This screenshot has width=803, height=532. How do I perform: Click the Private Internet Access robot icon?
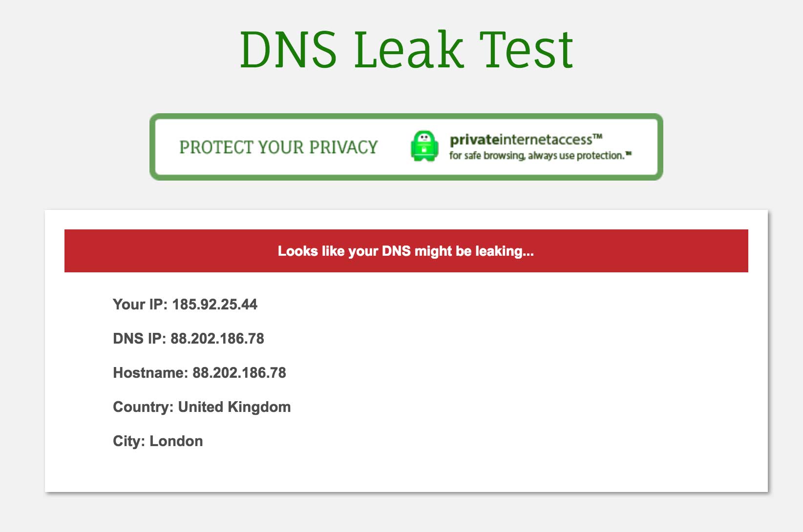point(426,145)
